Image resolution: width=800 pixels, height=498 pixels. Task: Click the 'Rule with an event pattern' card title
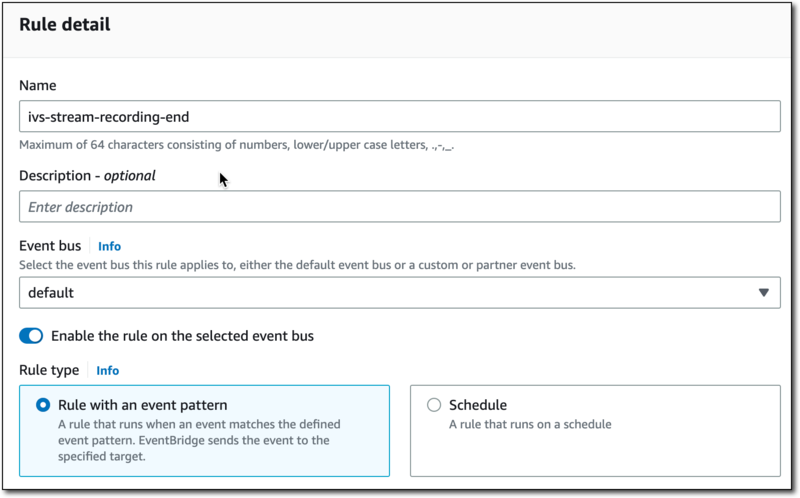pos(142,405)
